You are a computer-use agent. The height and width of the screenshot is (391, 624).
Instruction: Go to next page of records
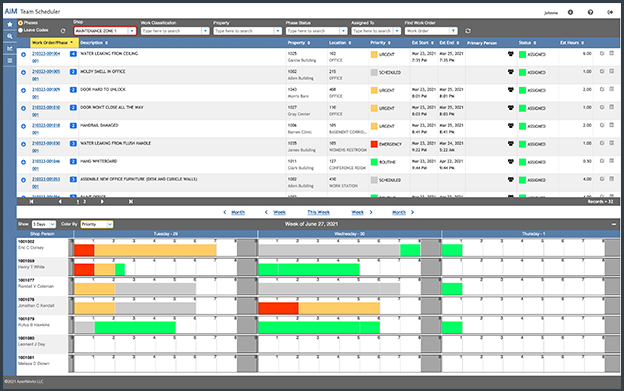(102, 202)
